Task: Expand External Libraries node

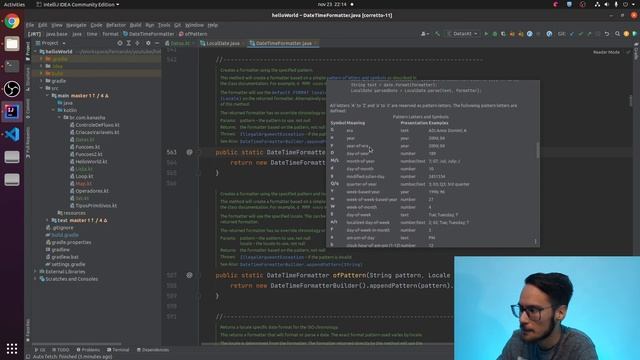Action: [36, 271]
